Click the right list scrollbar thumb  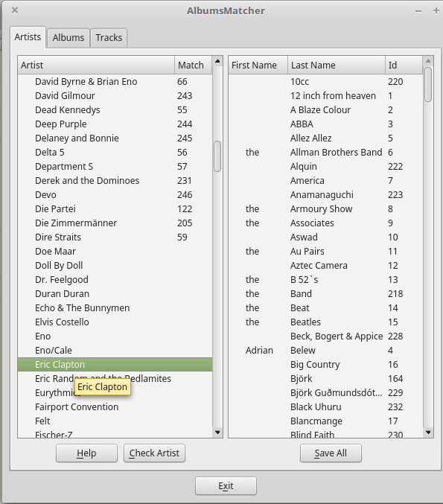pos(428,85)
